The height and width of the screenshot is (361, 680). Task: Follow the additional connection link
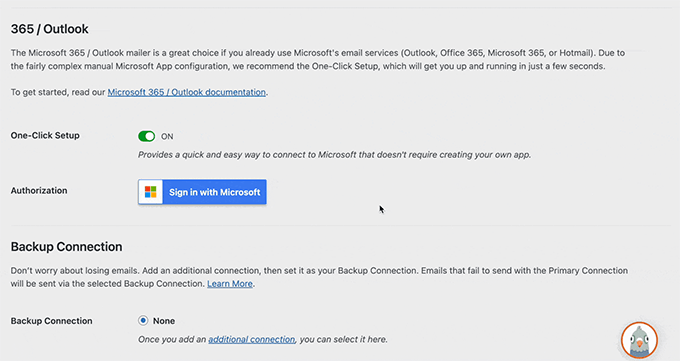(x=252, y=339)
